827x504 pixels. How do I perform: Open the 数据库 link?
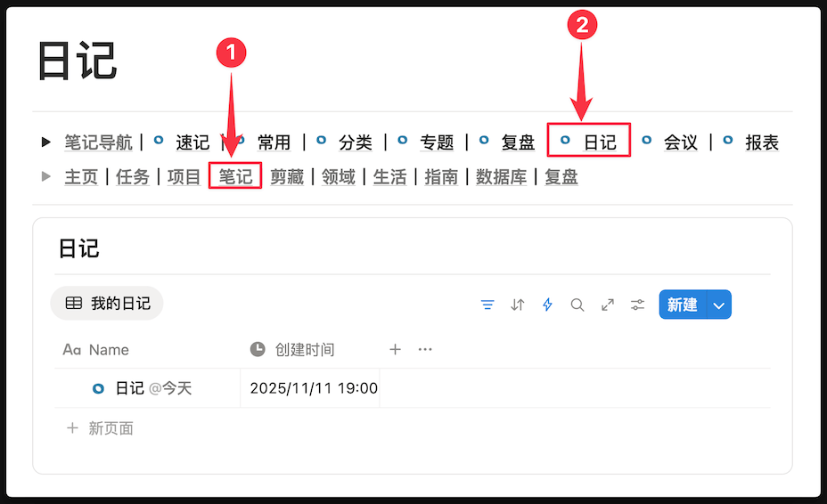501,176
